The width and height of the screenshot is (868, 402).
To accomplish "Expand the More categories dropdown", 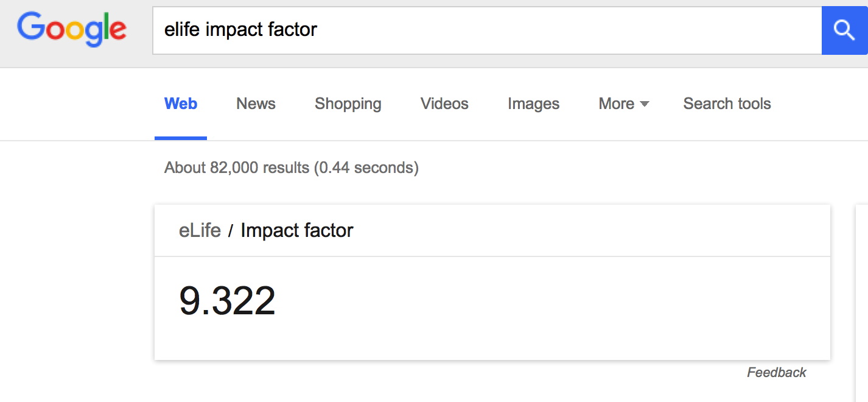I will 617,104.
